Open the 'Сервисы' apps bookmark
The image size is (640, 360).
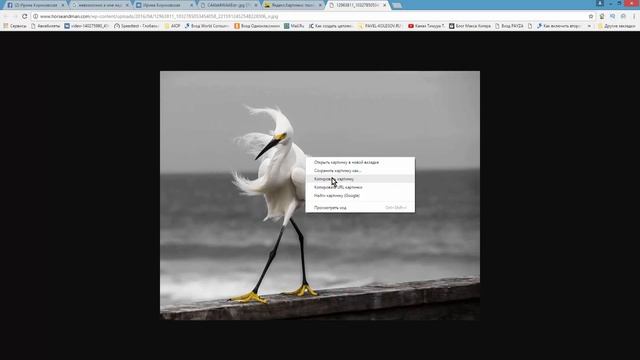pos(15,26)
